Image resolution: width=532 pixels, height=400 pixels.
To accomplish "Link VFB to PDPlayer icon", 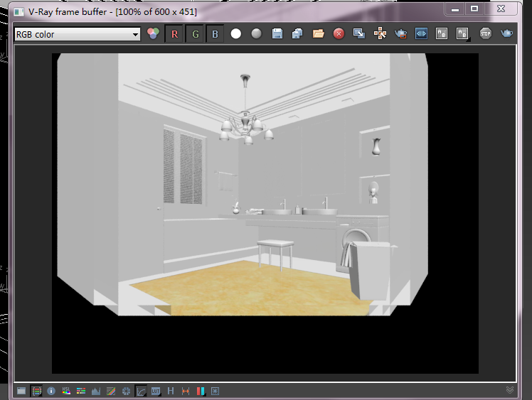I will point(421,33).
